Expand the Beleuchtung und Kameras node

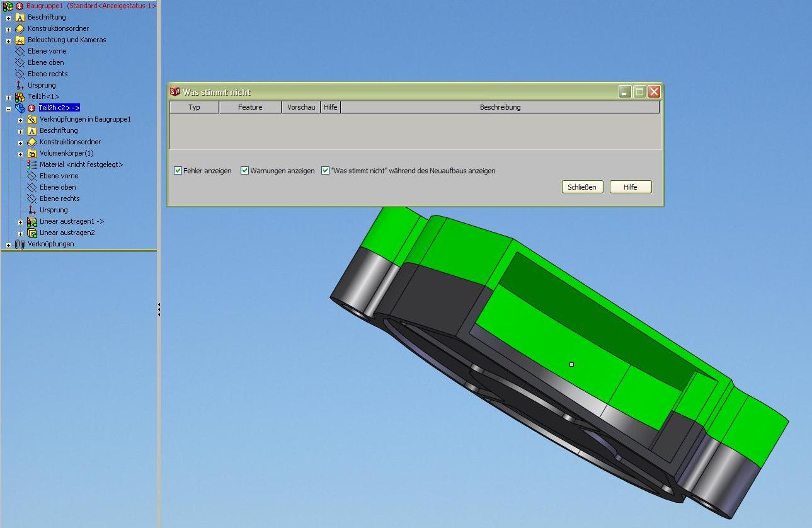pos(8,40)
